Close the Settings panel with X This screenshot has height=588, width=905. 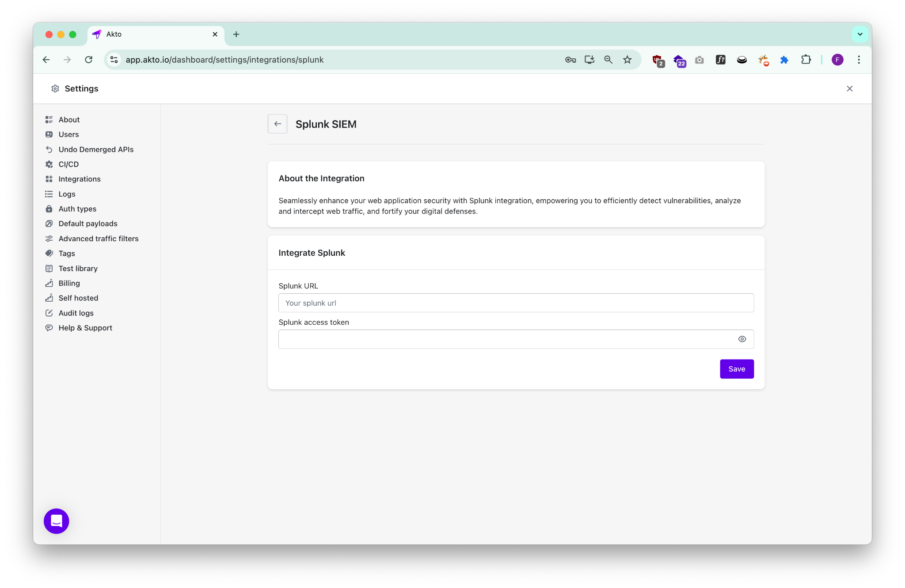point(849,88)
